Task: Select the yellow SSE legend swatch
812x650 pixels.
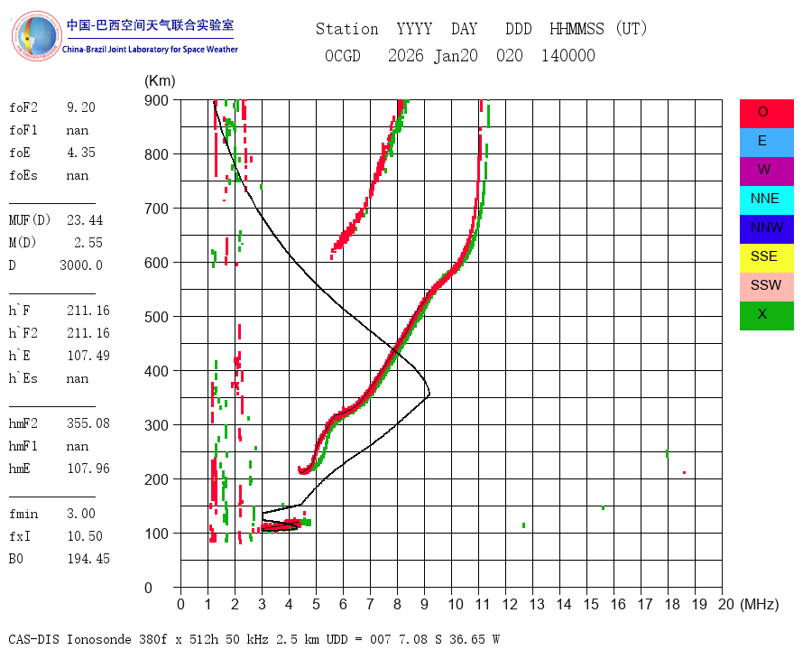Action: click(766, 258)
